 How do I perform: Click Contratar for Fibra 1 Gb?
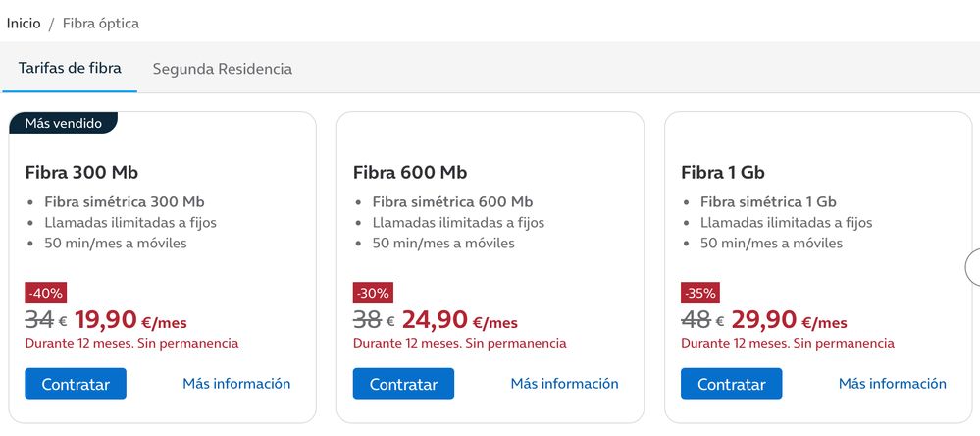tap(731, 384)
